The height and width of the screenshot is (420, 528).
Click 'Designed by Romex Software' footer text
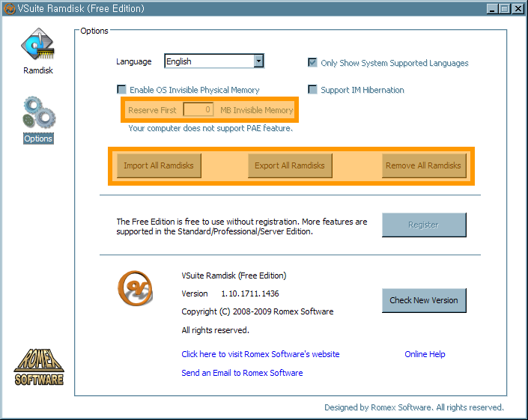(414, 407)
